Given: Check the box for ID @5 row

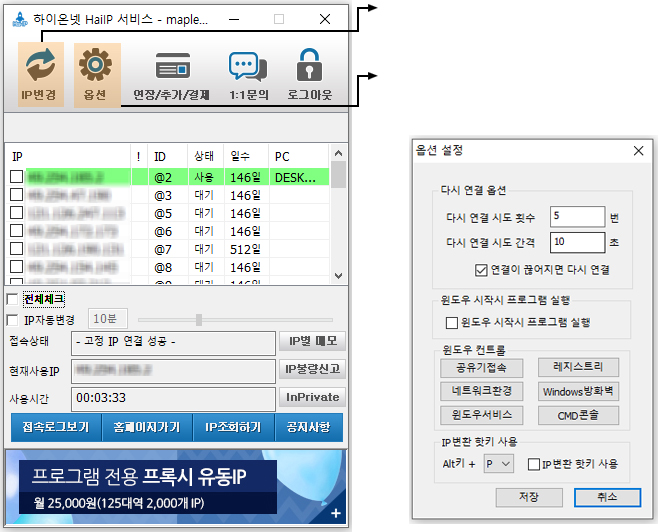Looking at the screenshot, I should 16,213.
